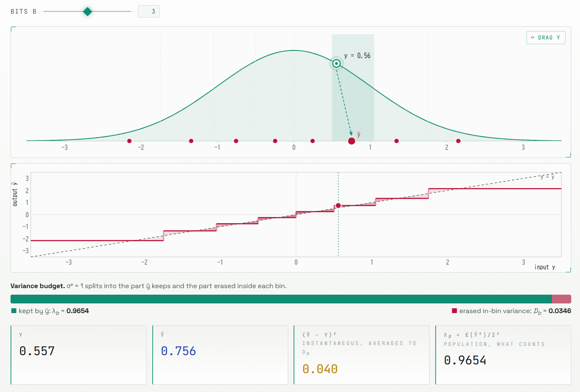Viewport: 580px width, 392px height.
Task: Click the leftmost red quantization dot near -2
Action: [129, 141]
